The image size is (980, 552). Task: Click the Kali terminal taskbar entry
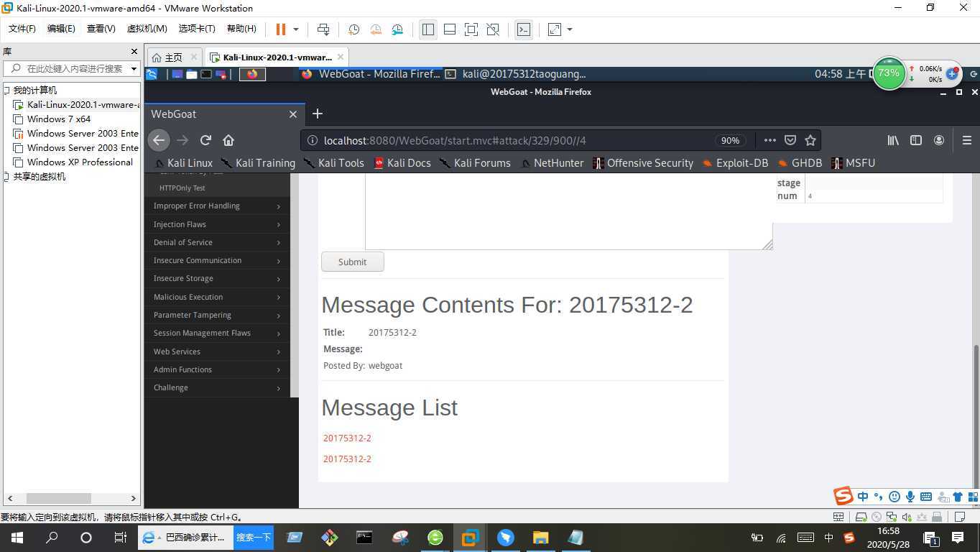coord(515,73)
